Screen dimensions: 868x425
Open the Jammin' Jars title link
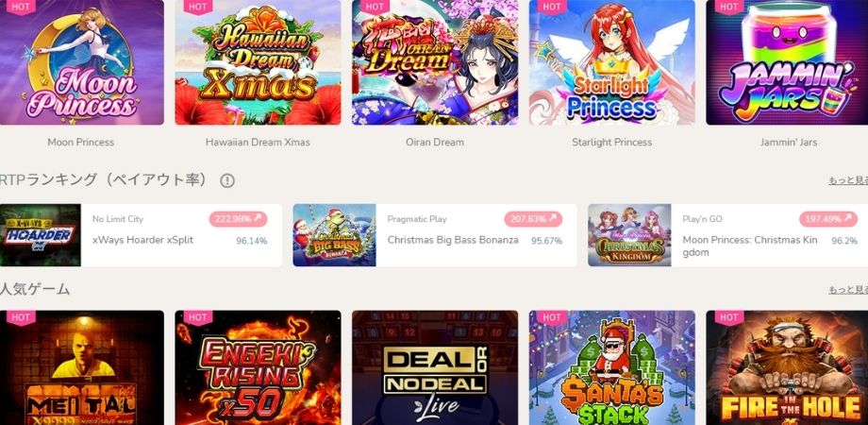789,143
